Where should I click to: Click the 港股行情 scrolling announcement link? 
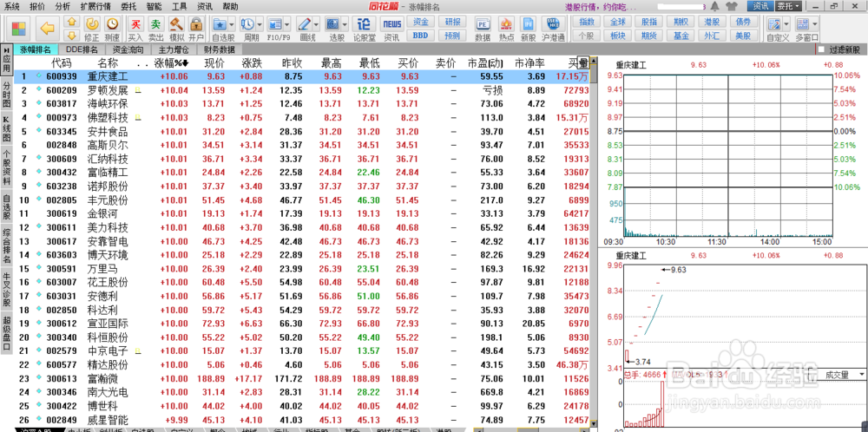pos(600,7)
